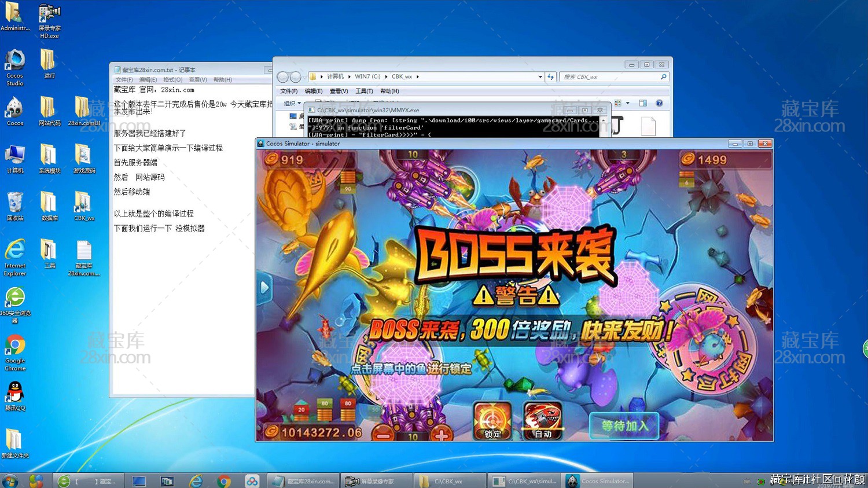Launch Internet Explorer from the desktop

coord(14,258)
